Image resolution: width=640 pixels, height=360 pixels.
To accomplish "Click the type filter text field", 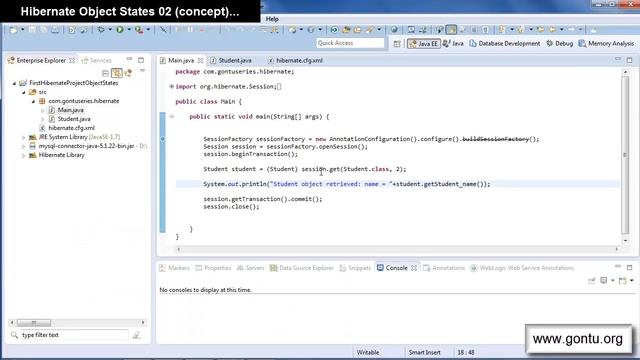I will (73, 335).
